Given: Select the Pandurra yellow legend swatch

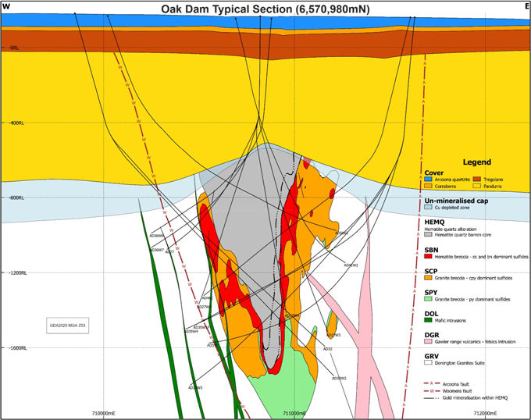Looking at the screenshot, I should pyautogui.click(x=476, y=187).
